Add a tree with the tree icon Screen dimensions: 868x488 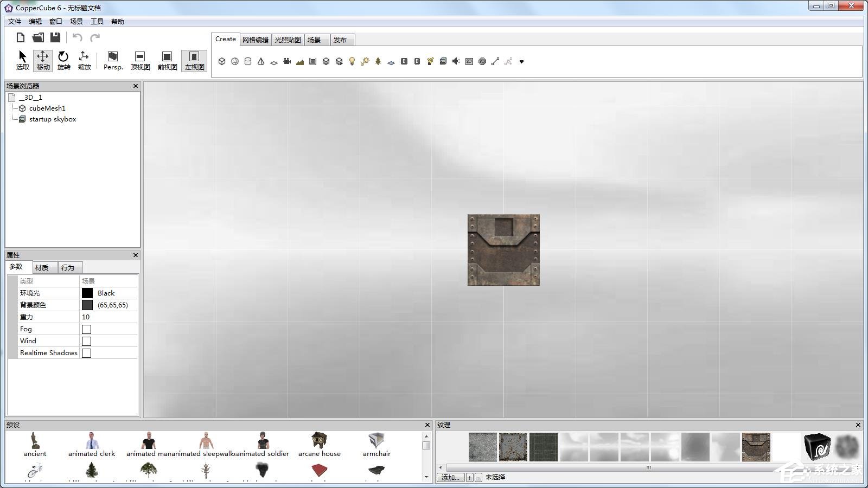click(378, 61)
